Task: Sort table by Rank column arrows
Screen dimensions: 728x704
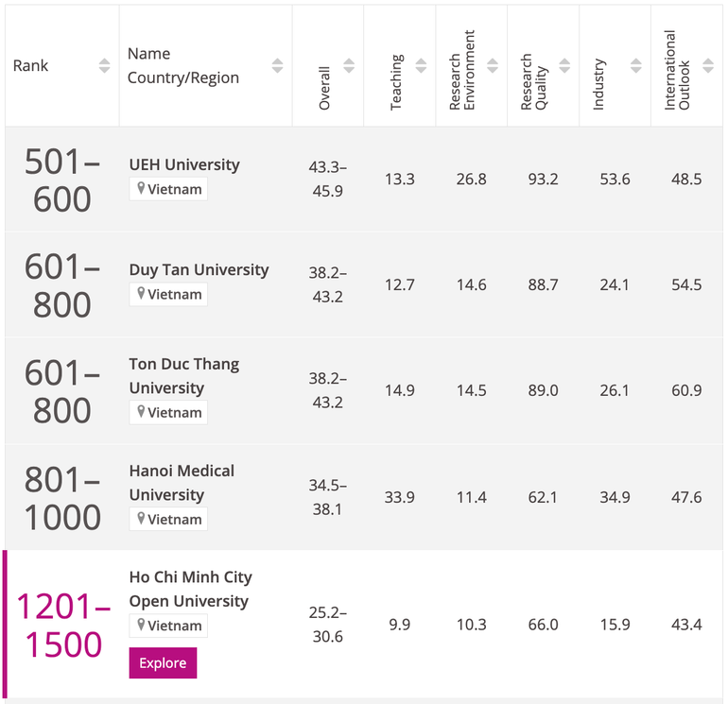Action: [x=104, y=66]
